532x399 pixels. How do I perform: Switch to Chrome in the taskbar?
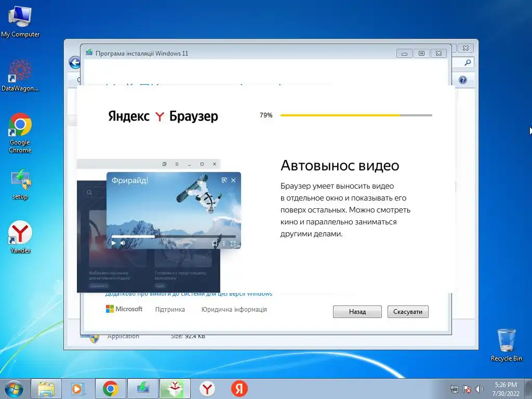click(x=110, y=389)
